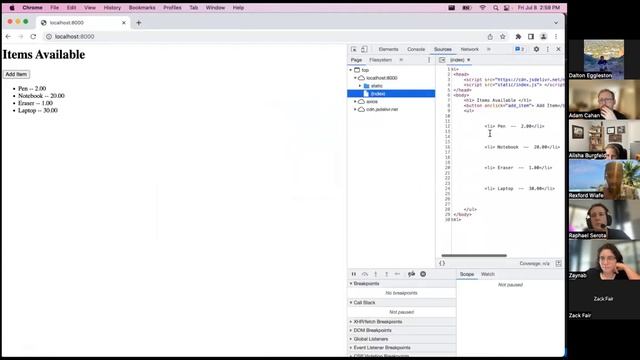Viewport: 640px width, 360px height.
Task: Open the Bookmarks menu
Action: pyautogui.click(x=142, y=8)
